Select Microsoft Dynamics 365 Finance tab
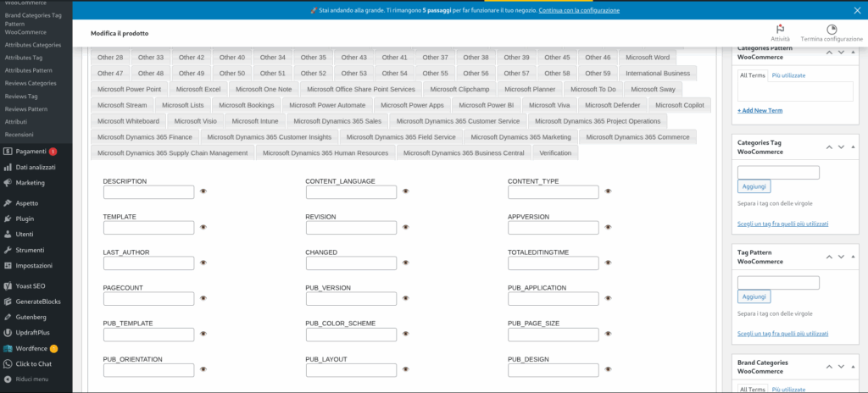Viewport: 868px width, 393px height. click(144, 136)
